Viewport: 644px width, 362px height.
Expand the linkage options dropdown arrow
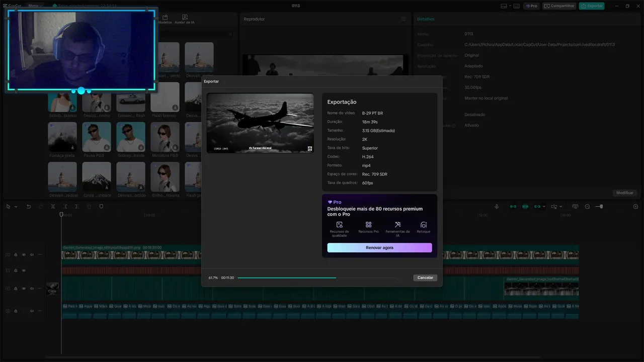point(544,207)
